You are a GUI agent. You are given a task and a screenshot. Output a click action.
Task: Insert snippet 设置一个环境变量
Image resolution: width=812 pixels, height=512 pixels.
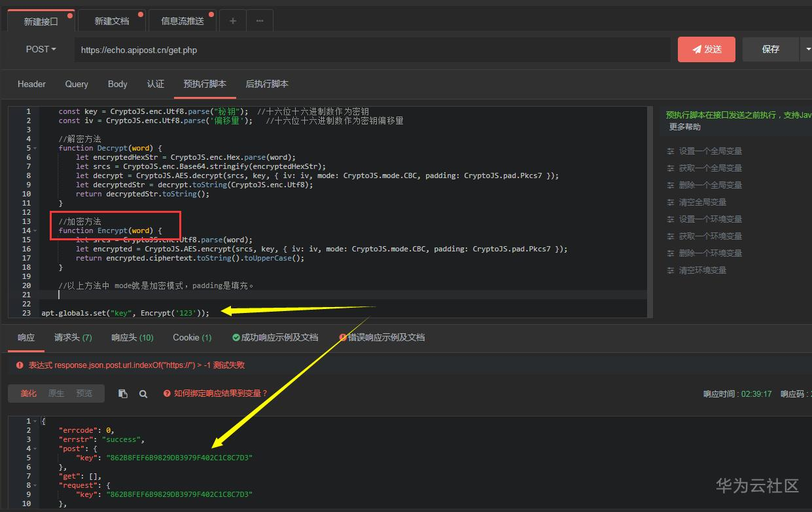(x=711, y=219)
